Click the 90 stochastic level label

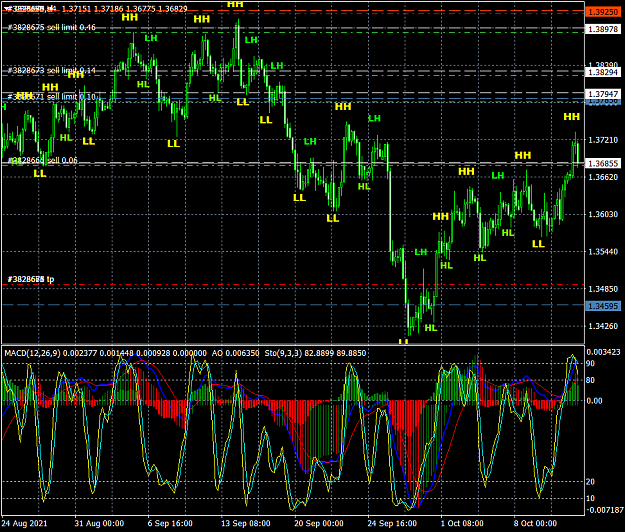click(x=590, y=363)
